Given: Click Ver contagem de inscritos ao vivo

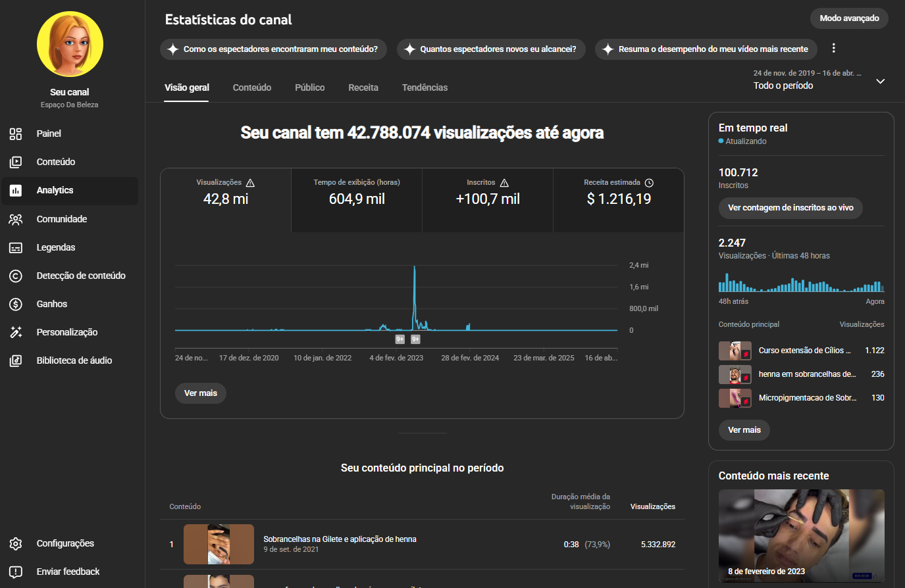Looking at the screenshot, I should (x=790, y=208).
